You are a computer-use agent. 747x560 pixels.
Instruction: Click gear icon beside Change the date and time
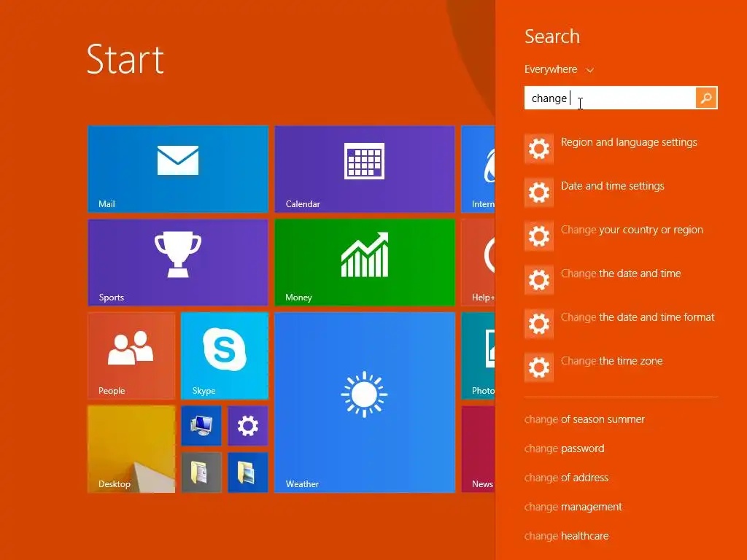point(539,280)
